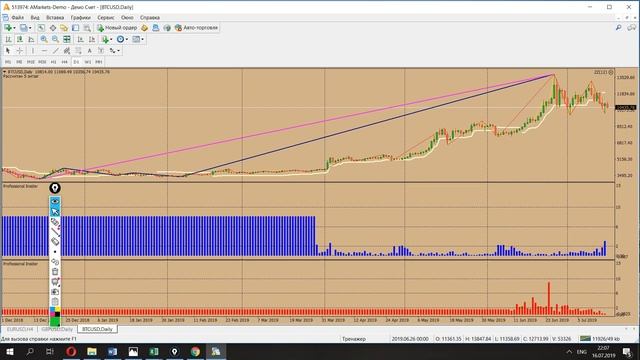
Task: Toggle Auto-trading on or off
Action: pos(197,28)
